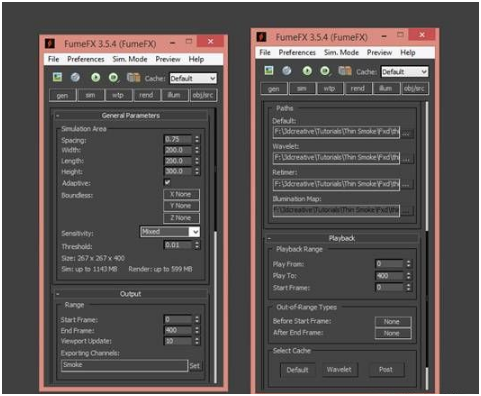Click continue simulation icon in Playback window

[x=325, y=71]
